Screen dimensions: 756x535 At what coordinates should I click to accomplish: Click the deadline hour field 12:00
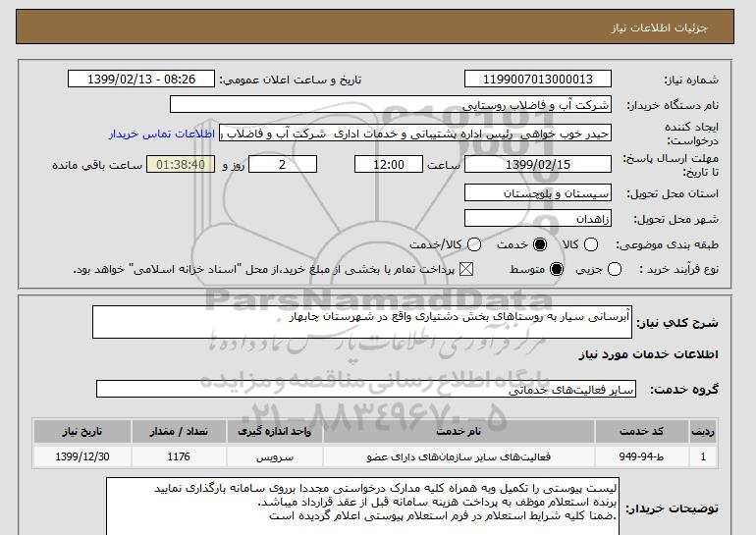point(389,164)
